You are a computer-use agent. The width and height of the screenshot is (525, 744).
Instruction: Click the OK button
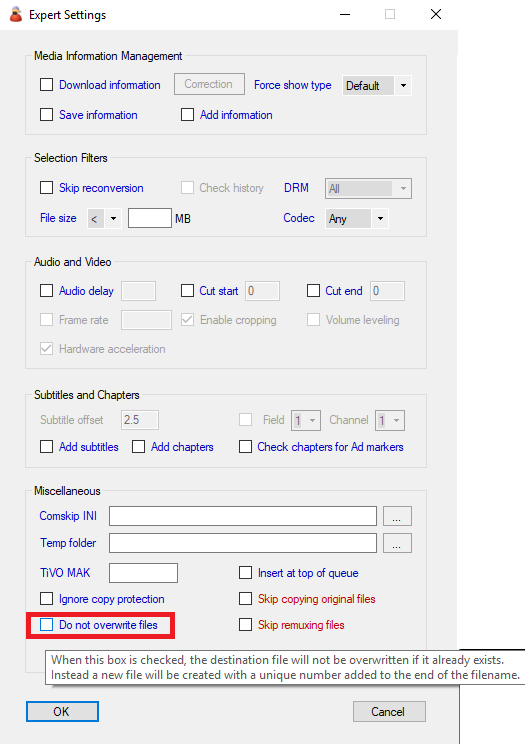62,712
